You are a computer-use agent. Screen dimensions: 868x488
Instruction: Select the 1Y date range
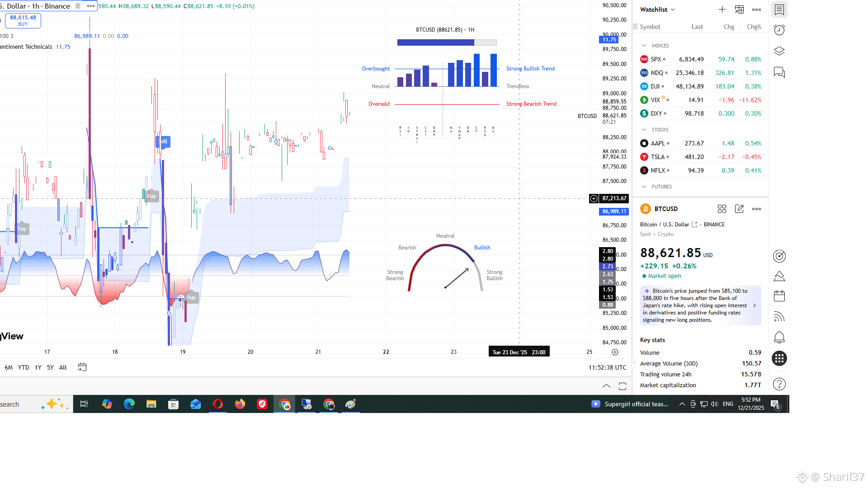click(38, 367)
